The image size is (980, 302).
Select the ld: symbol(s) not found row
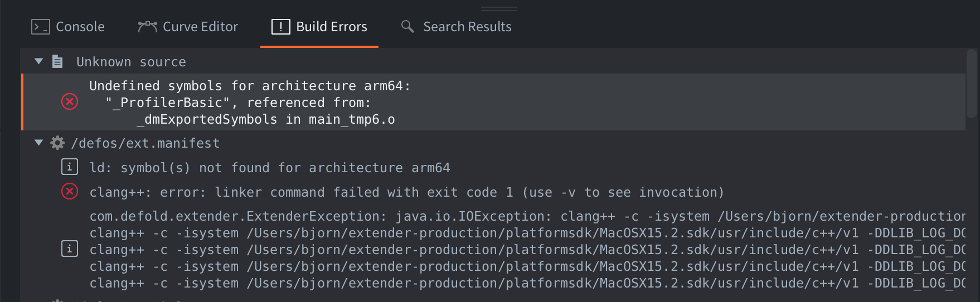point(493,167)
